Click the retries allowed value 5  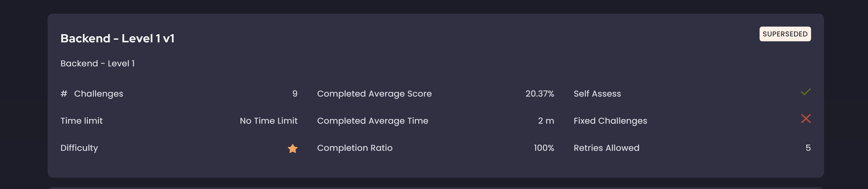click(808, 148)
